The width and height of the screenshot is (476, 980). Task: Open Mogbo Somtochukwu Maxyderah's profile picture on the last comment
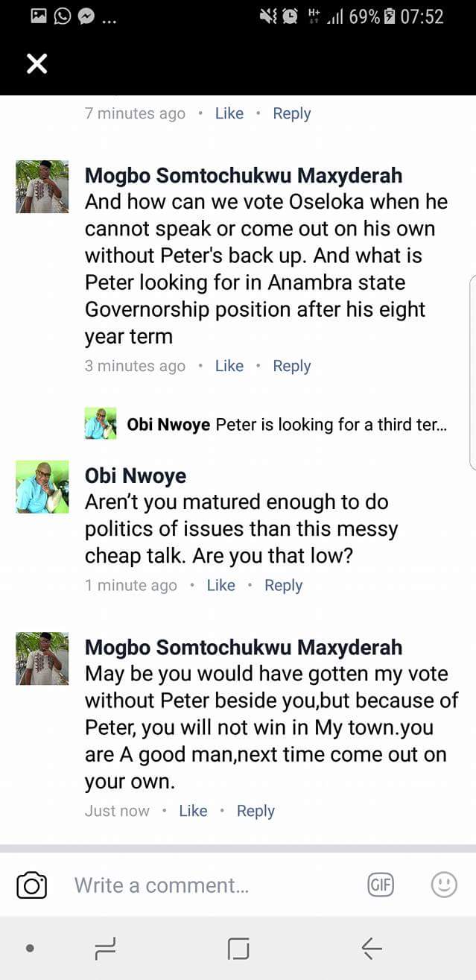tap(42, 658)
